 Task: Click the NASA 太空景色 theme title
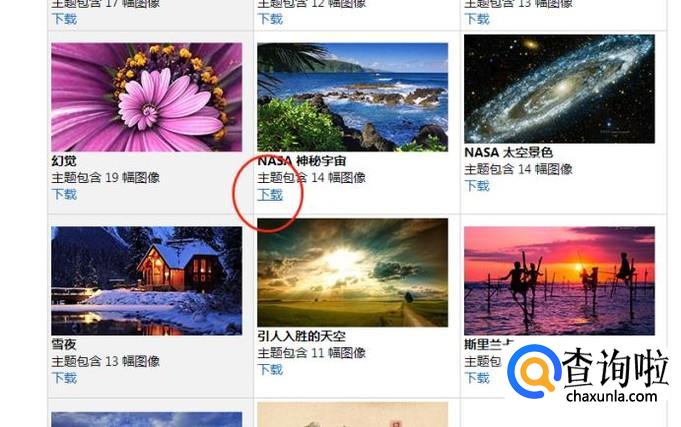pos(509,152)
